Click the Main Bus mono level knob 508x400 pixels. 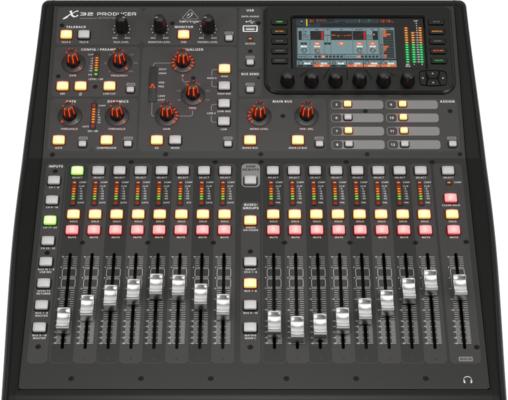coord(258,113)
